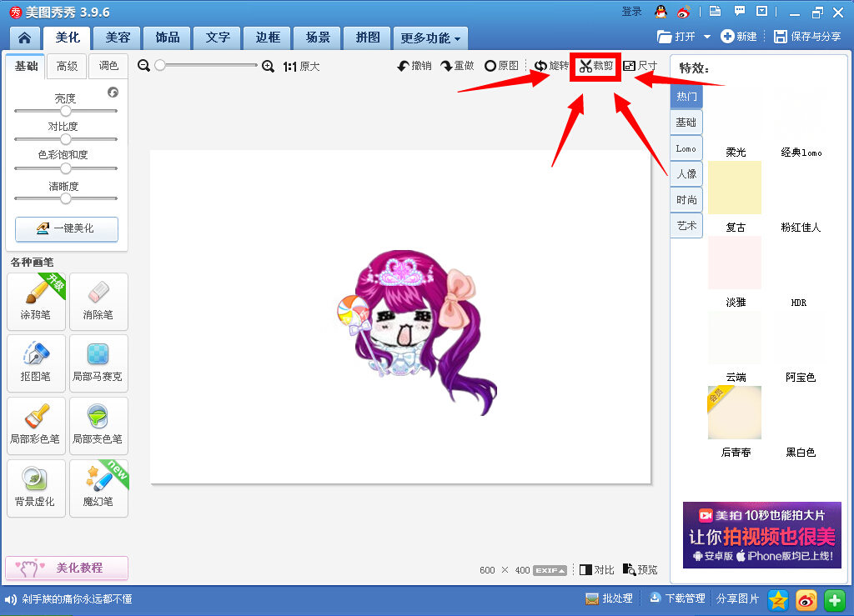The width and height of the screenshot is (854, 616).
Task: Click the 撤销 undo arrow
Action: click(414, 66)
